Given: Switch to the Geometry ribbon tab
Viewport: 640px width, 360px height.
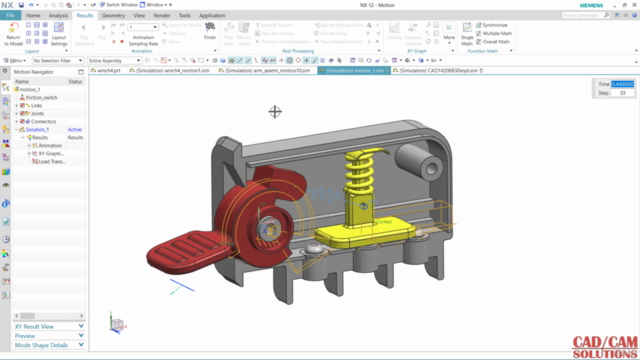Looking at the screenshot, I should pyautogui.click(x=113, y=16).
